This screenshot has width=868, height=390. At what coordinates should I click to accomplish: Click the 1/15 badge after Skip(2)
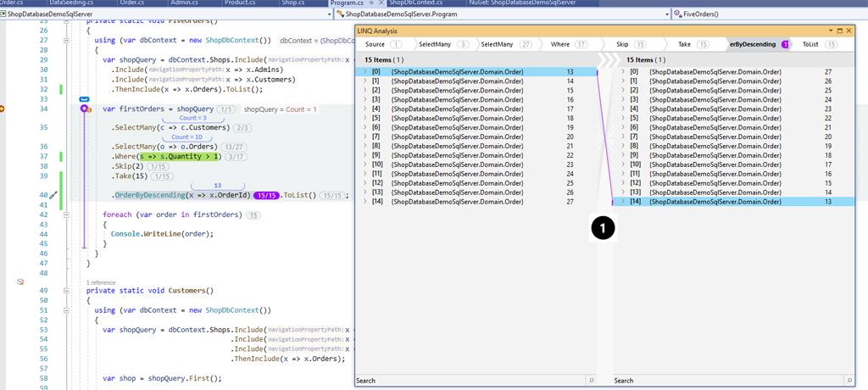pos(159,167)
